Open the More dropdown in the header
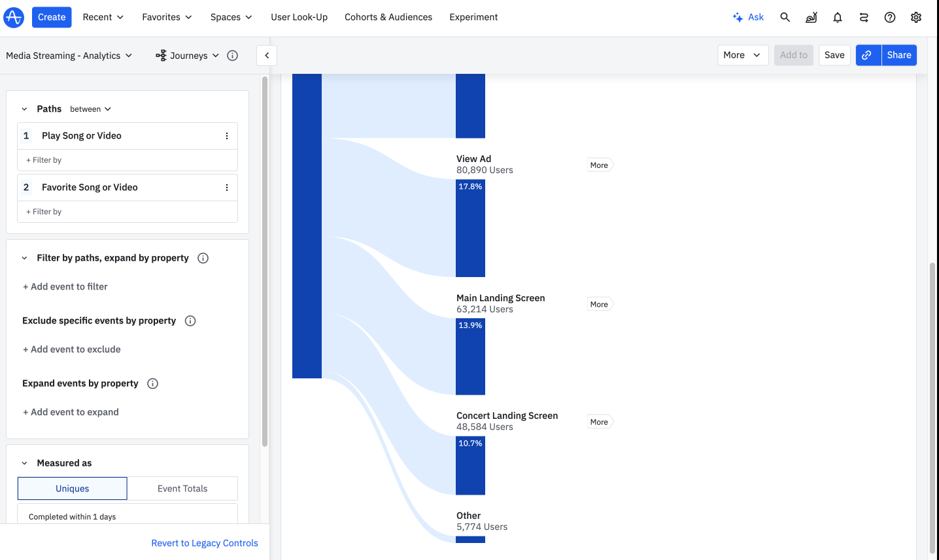Image resolution: width=939 pixels, height=560 pixels. 743,55
